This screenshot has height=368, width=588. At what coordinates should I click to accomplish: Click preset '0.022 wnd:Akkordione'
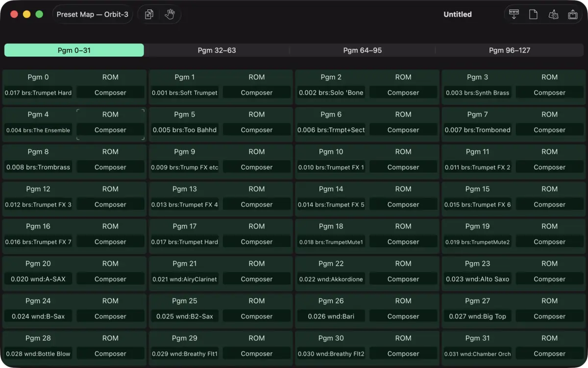pos(331,279)
